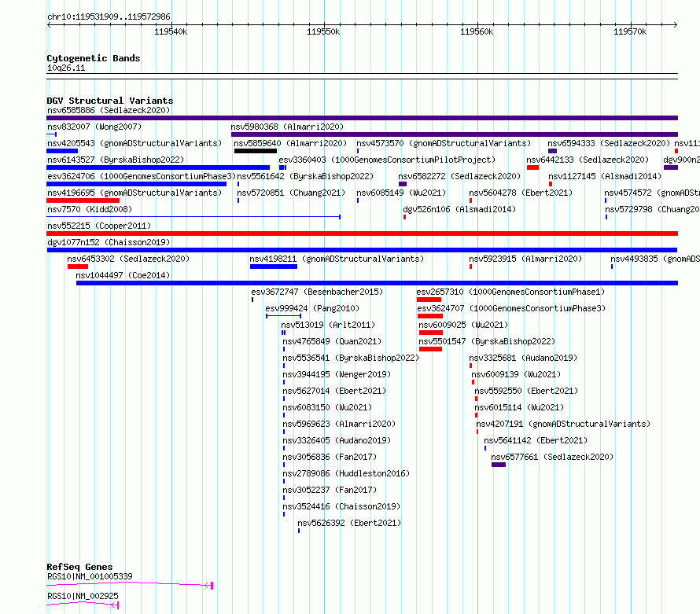Click esv2657310 (1000GenomesConsortiumPhase1) label
Viewport: 700px width, 614px height.
click(510, 292)
